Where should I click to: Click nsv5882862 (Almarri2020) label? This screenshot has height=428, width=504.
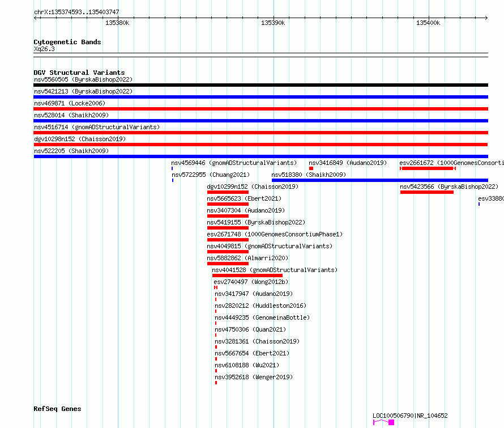tap(247, 258)
